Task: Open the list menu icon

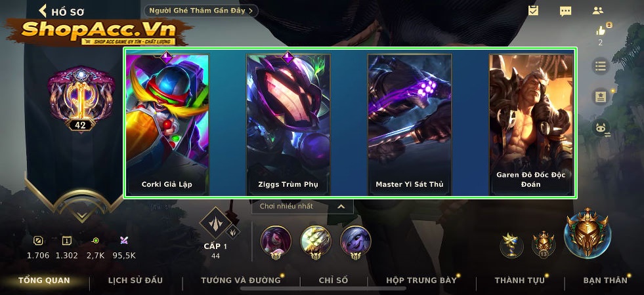Action: tap(601, 66)
